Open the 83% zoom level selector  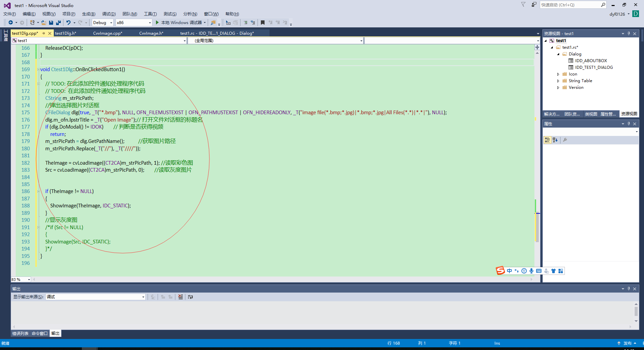tap(21, 279)
